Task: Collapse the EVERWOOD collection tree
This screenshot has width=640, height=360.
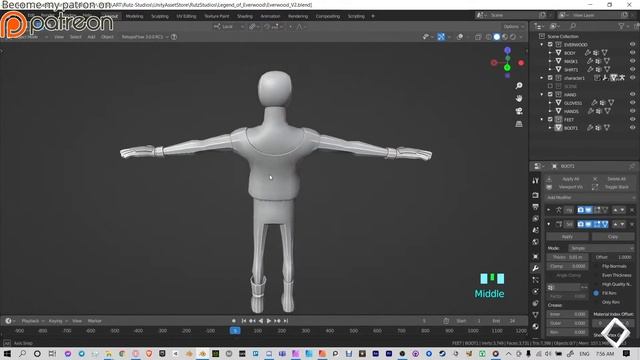Action: (542, 44)
